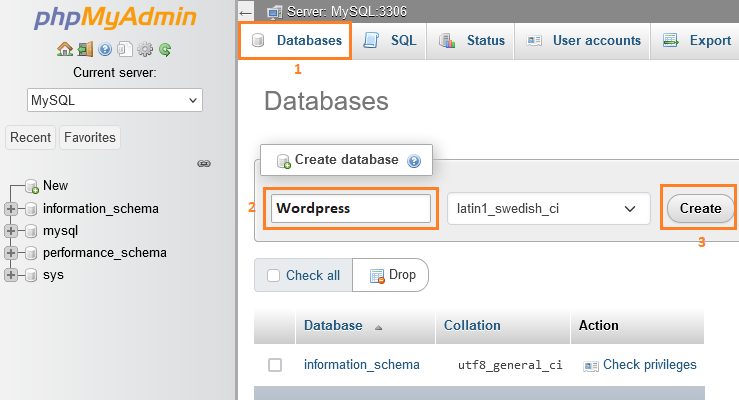
Task: Tick the information_schema row checkbox
Action: (275, 365)
